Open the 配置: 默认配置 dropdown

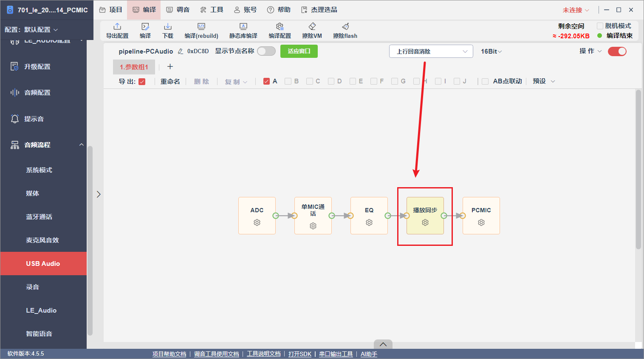click(31, 29)
